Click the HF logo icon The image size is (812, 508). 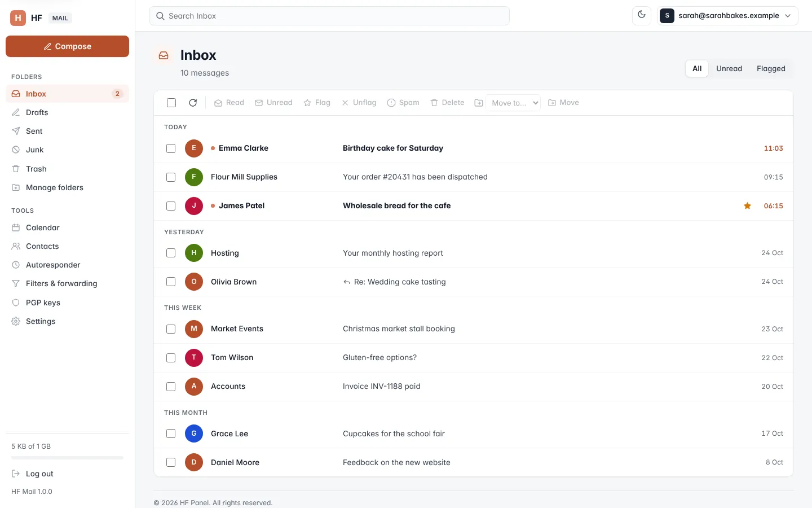pos(18,18)
